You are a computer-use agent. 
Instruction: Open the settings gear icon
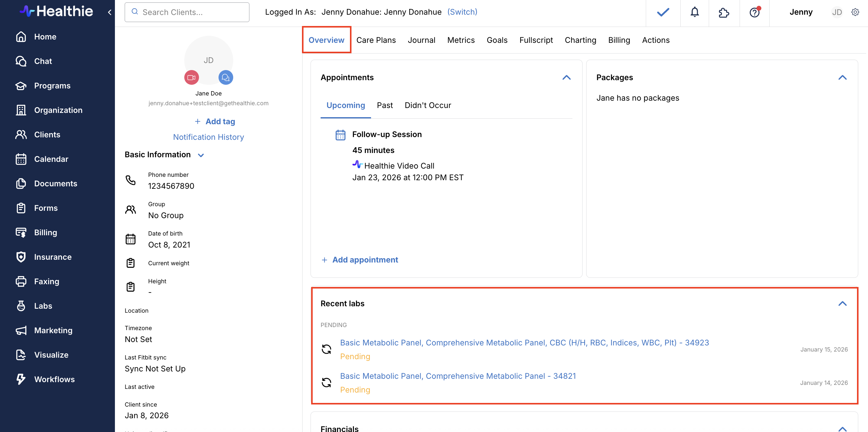[x=855, y=13]
